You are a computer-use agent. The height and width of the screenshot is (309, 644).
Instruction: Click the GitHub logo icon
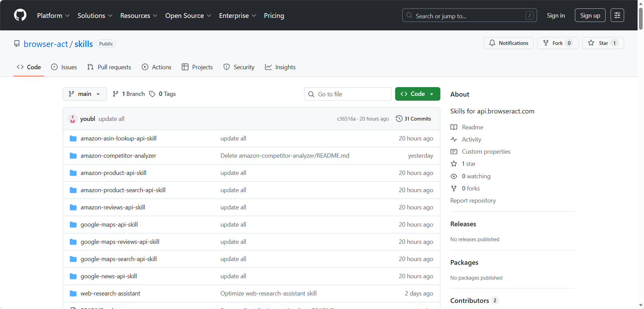20,15
